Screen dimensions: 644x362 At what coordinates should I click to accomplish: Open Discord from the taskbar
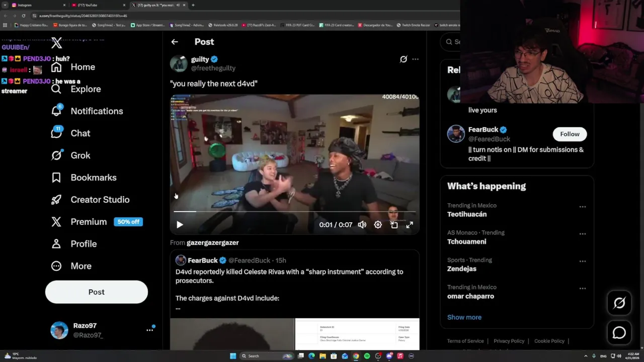389,356
